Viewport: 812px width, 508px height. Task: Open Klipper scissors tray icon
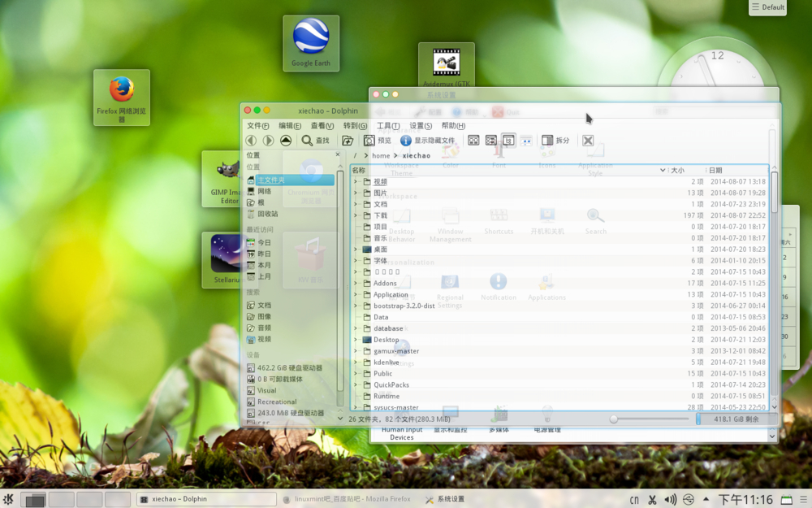pos(652,500)
